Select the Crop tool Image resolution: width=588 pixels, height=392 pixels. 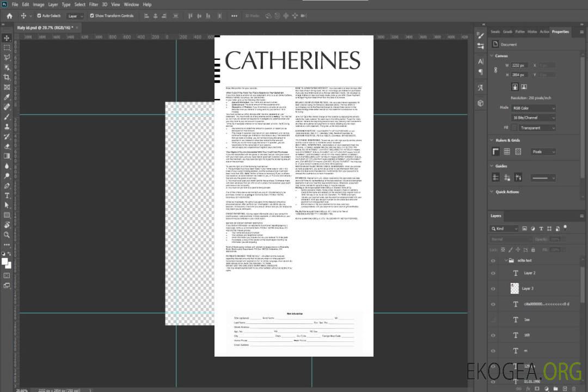[7, 77]
